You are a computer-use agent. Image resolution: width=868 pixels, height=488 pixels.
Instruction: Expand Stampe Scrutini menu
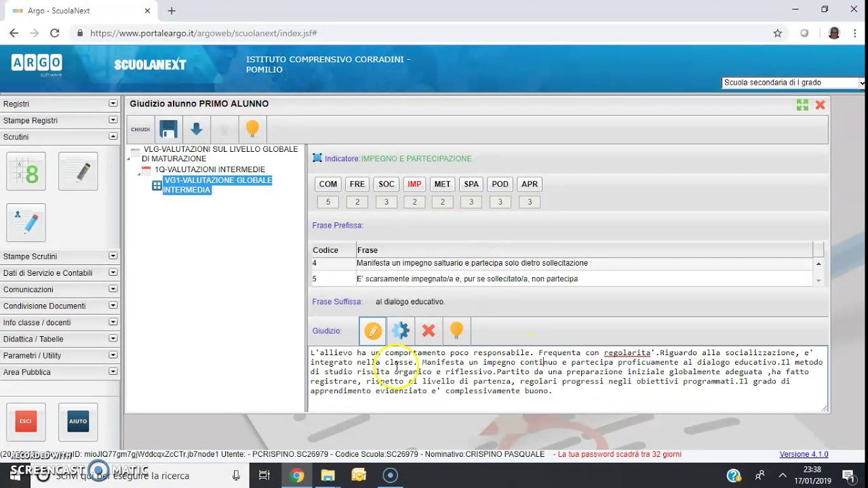[113, 256]
